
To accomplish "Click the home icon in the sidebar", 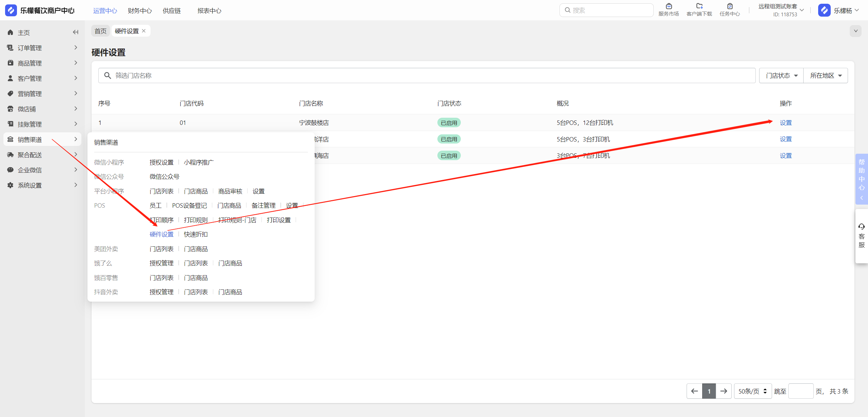I will coord(11,33).
